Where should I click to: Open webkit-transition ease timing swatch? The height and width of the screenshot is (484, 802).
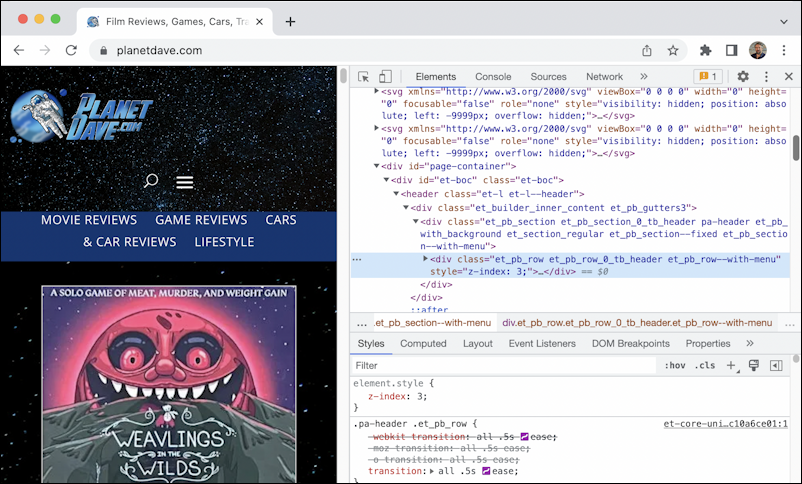[x=524, y=436]
